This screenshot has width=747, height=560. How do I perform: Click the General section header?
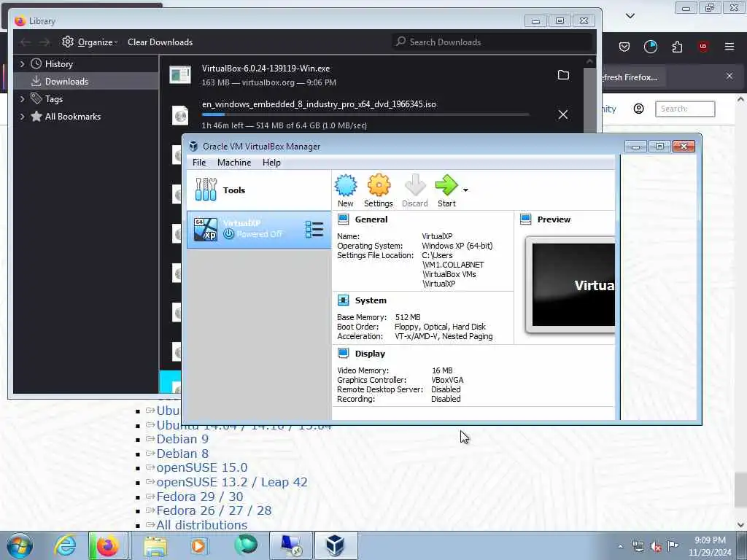371,219
